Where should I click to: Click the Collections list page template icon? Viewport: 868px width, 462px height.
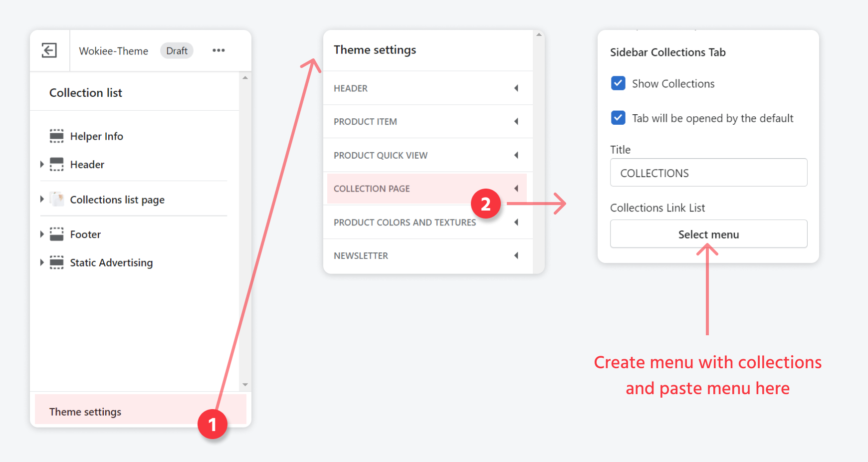(x=57, y=200)
